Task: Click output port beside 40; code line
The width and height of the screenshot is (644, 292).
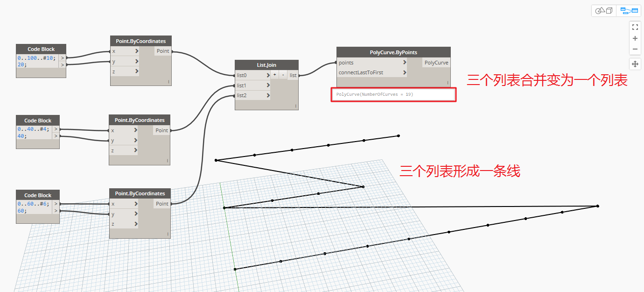Action: [56, 136]
